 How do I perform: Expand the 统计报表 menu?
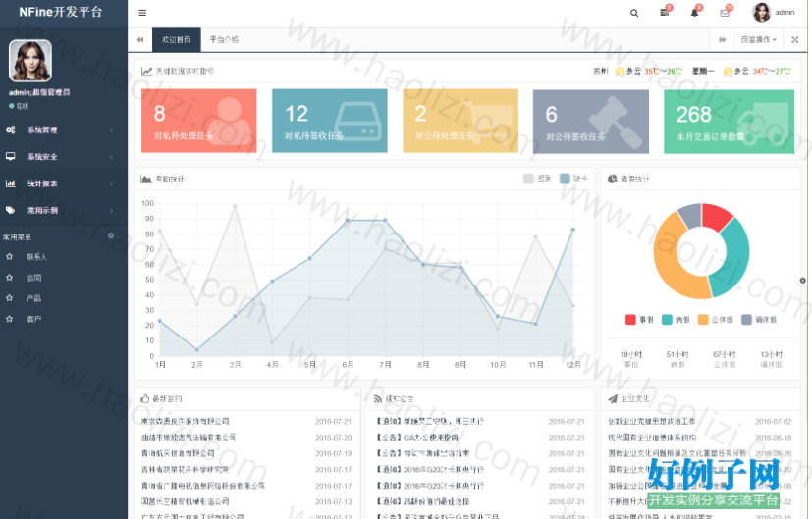(64, 183)
